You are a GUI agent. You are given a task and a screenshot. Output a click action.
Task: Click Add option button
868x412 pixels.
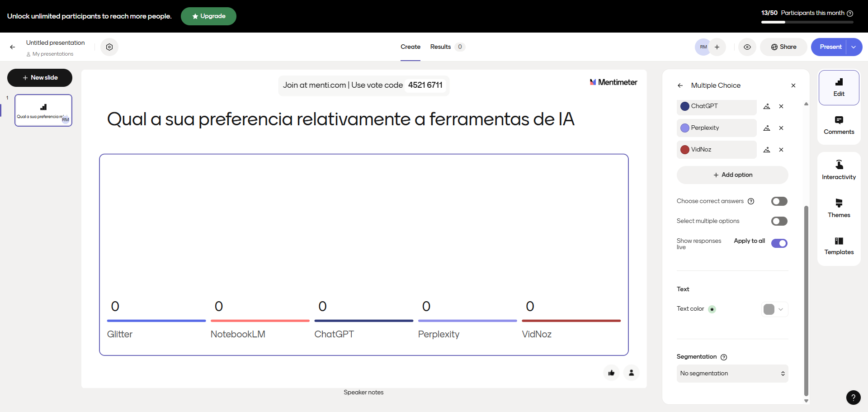[732, 175]
